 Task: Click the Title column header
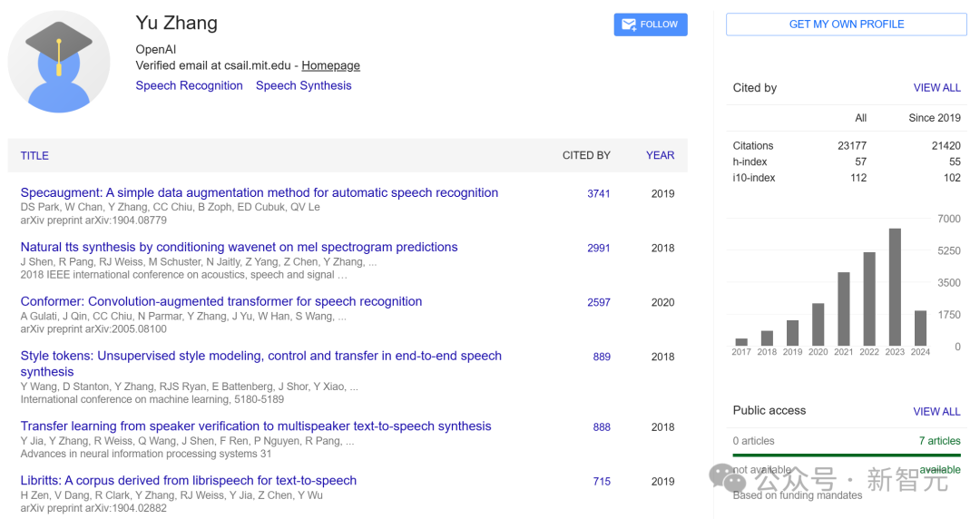pos(34,155)
